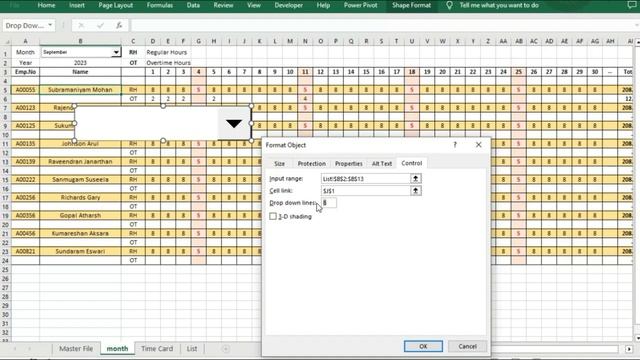This screenshot has width=640, height=360.
Task: Select the Regular Hours legend cell
Action: click(x=167, y=52)
